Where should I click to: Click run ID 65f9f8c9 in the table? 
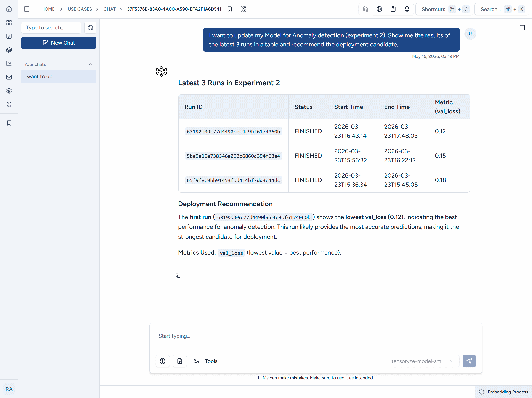point(233,180)
